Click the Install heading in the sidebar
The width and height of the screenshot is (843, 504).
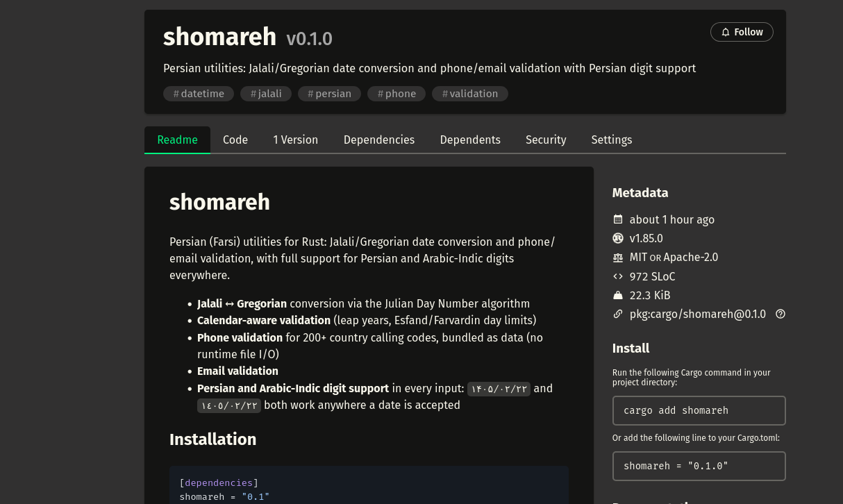[631, 348]
